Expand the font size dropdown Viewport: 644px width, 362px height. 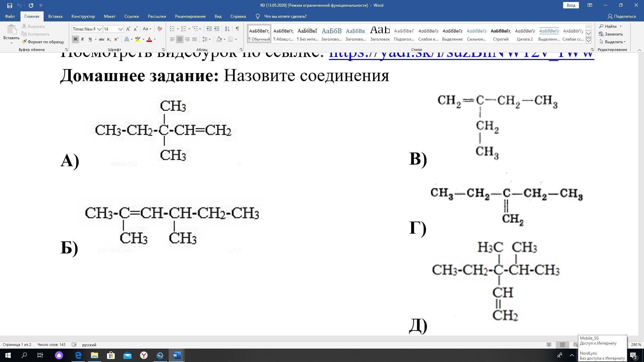pos(120,29)
